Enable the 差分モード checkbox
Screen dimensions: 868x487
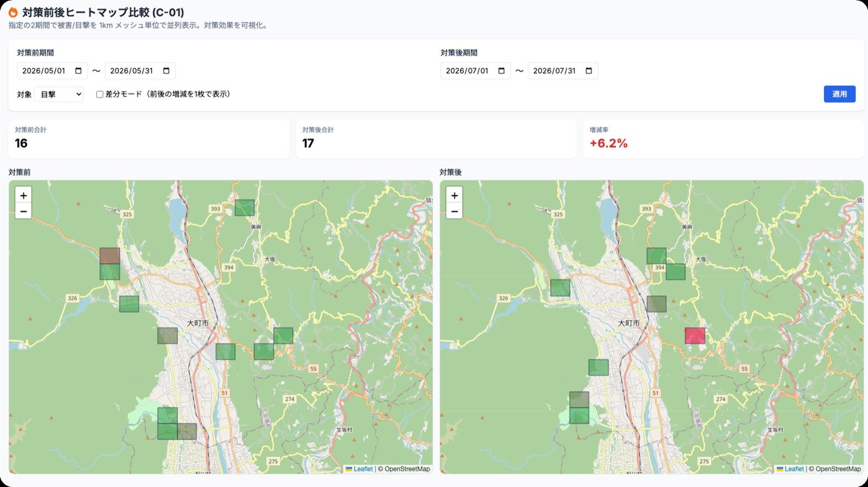(x=100, y=94)
